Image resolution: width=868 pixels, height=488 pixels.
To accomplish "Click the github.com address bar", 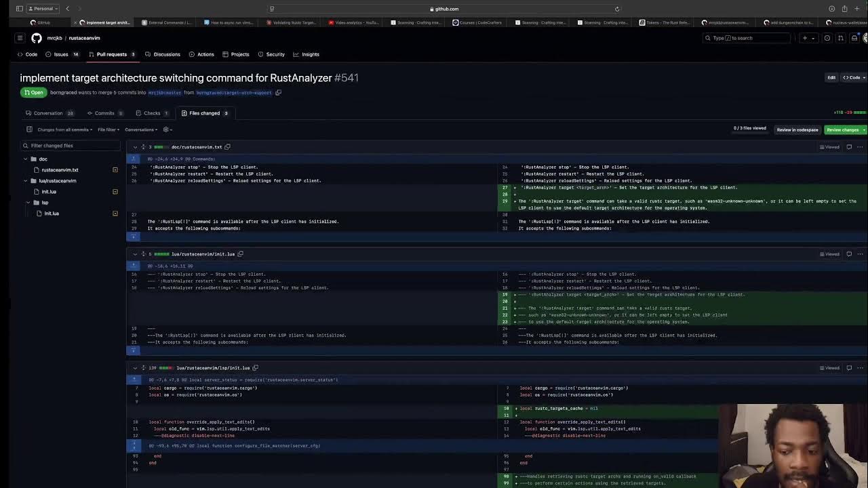I will coord(444,9).
